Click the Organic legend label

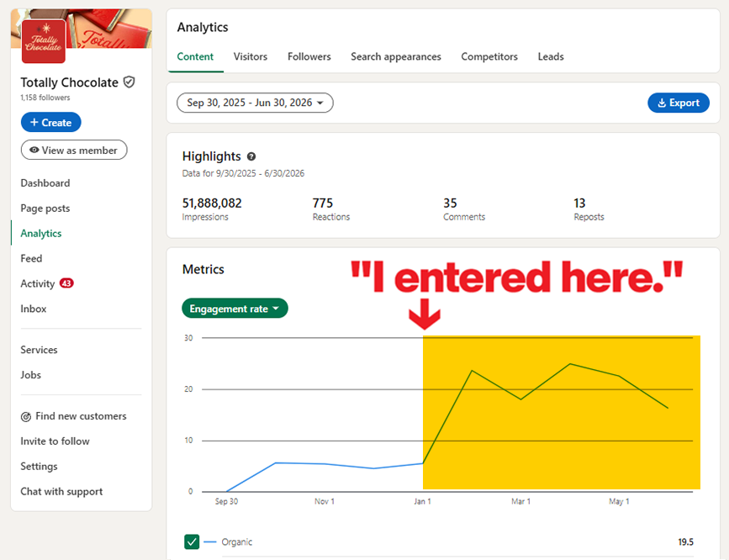(x=236, y=542)
